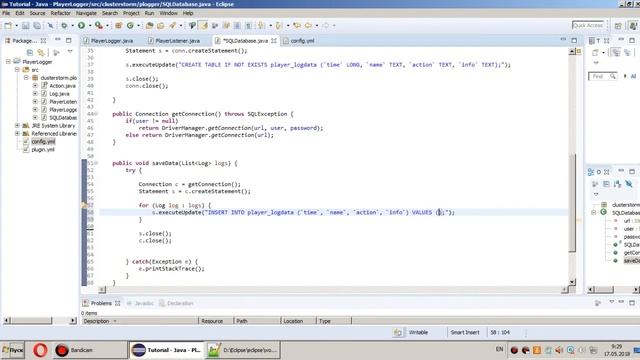Click the Quick Access search field
The width and height of the screenshot is (640, 360).
click(588, 25)
